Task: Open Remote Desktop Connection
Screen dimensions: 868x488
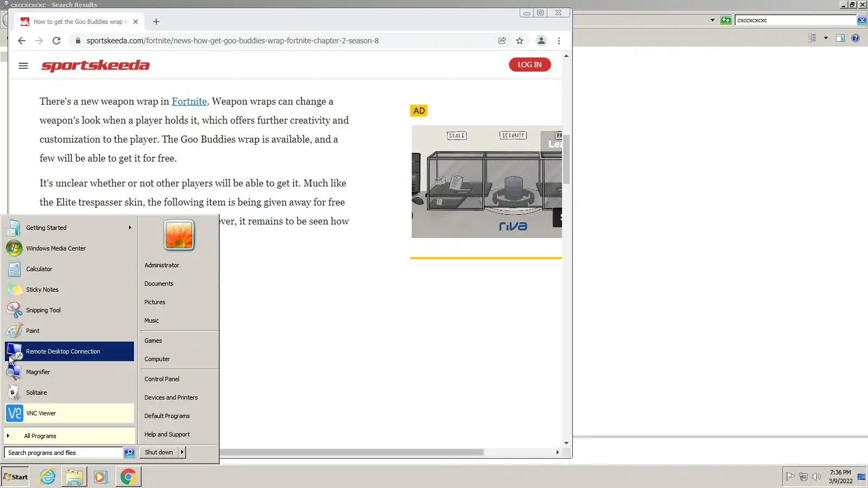Action: [69, 351]
